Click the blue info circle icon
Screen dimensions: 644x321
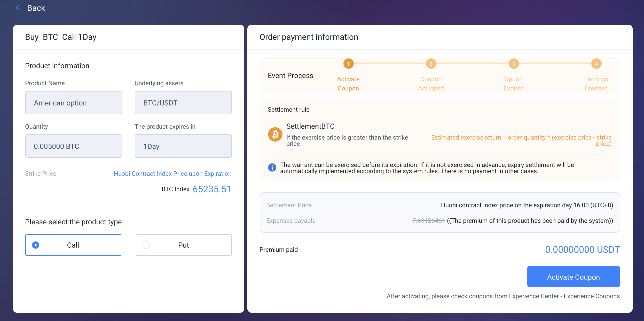coord(272,167)
